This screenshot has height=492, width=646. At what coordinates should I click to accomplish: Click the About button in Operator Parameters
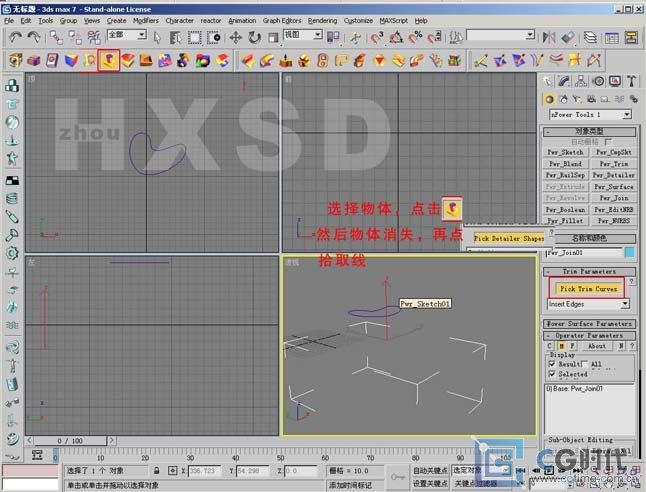597,346
